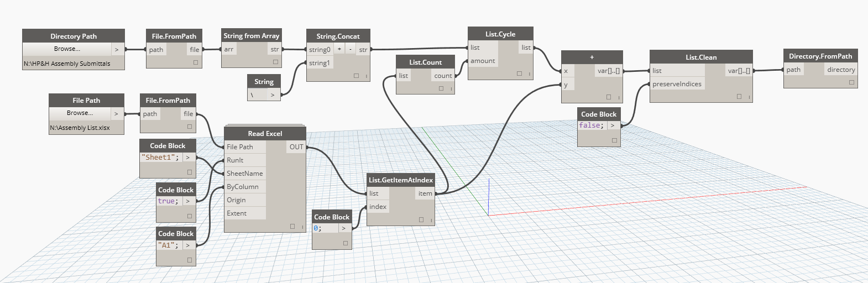Toggle preview square on List.GetItemAtIndex node
The width and height of the screenshot is (868, 283).
(x=421, y=220)
